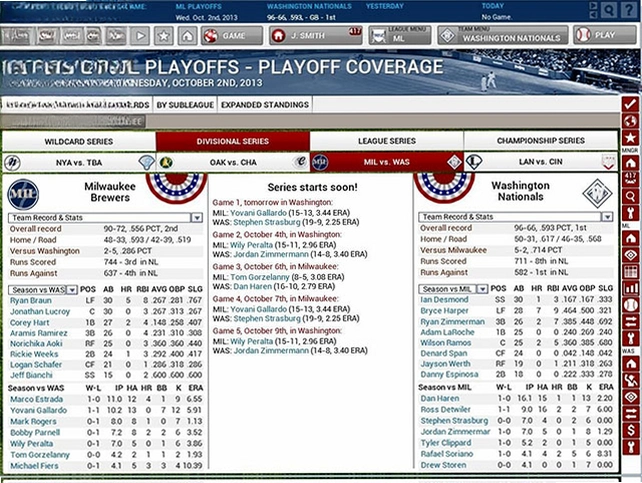Select the star bookmarks icon in sidebar
Screen dimensions: 642x483
click(631, 138)
